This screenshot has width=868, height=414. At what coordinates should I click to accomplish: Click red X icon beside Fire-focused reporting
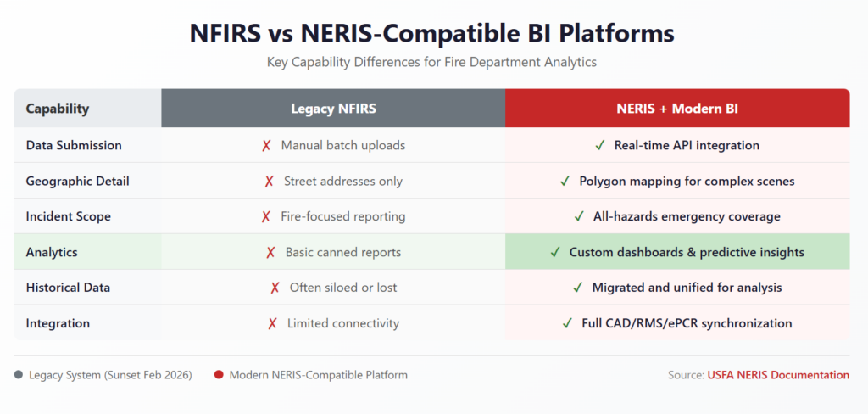click(266, 217)
